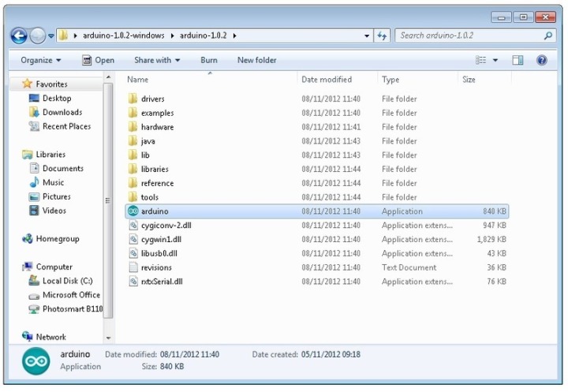Screen dimensions: 568x392
Task: Select Computer in navigation pane
Action: (54, 267)
